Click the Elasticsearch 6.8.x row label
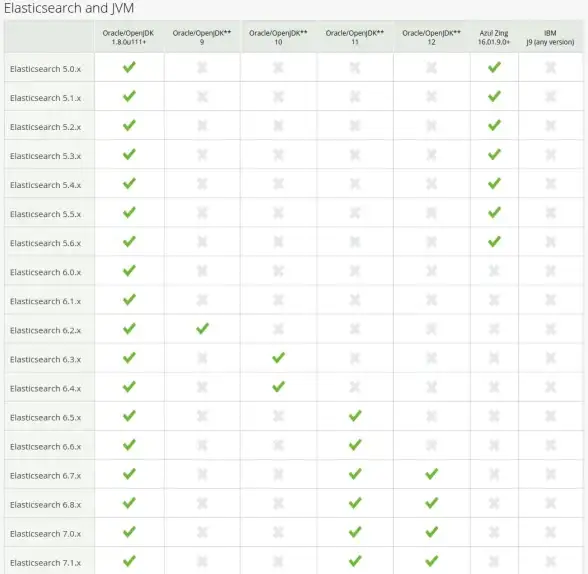588x574 pixels. pos(45,505)
